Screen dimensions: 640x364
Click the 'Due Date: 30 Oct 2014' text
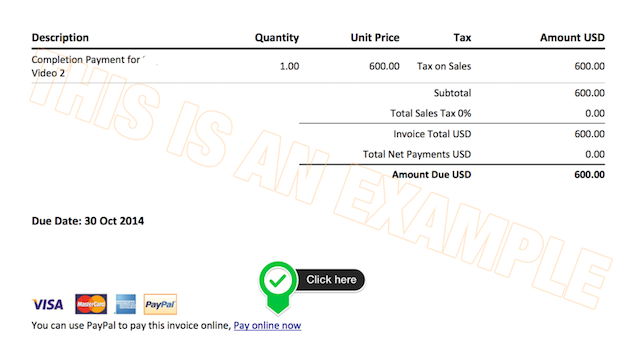point(88,221)
